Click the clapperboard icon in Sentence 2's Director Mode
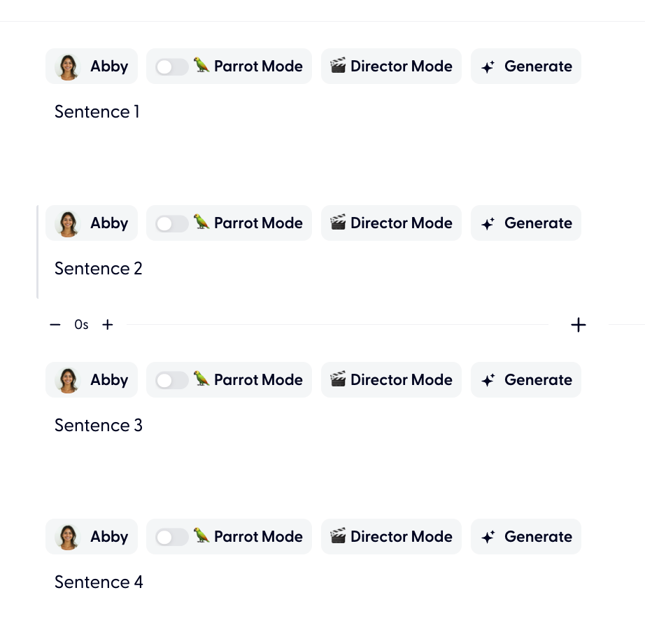The width and height of the screenshot is (645, 644). (x=339, y=223)
